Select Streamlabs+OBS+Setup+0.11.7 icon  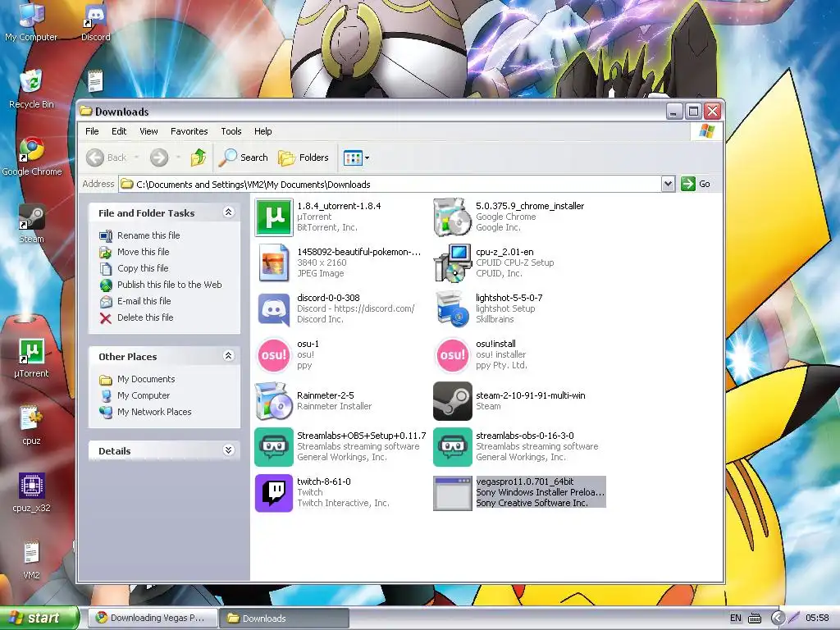(274, 447)
